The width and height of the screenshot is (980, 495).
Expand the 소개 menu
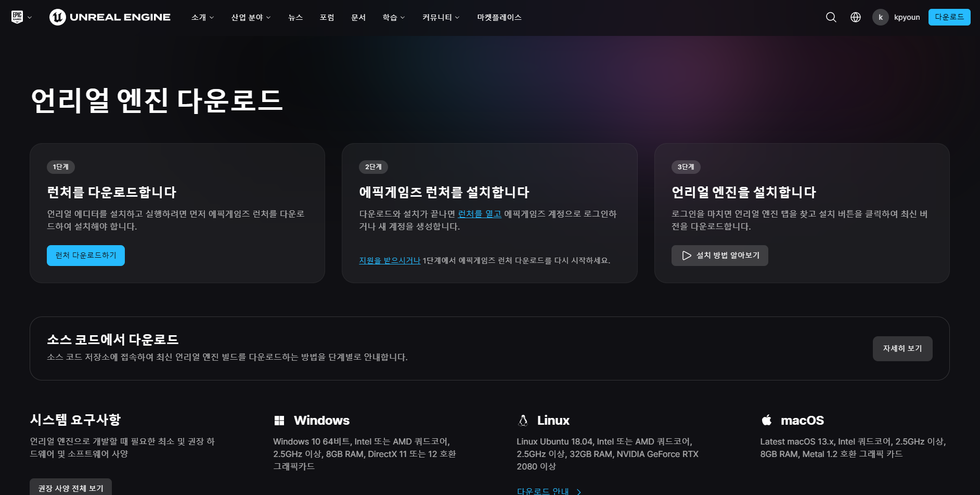[x=202, y=17]
